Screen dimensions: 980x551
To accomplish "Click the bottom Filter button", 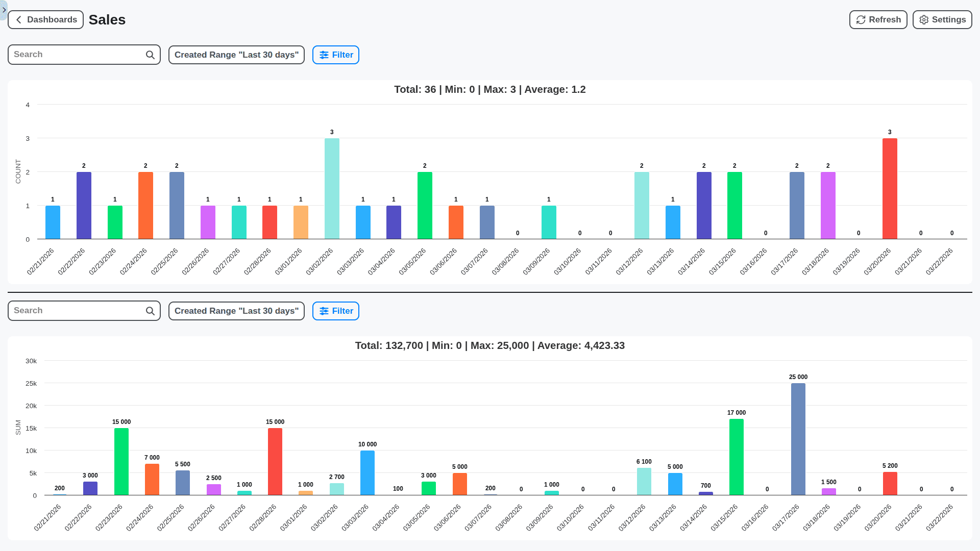I will tap(335, 311).
